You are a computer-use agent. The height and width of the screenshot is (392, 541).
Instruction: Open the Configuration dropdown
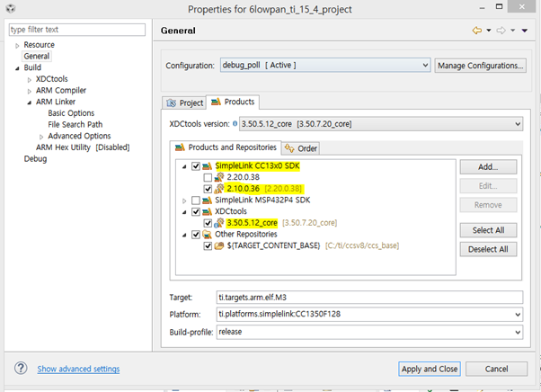coord(425,66)
